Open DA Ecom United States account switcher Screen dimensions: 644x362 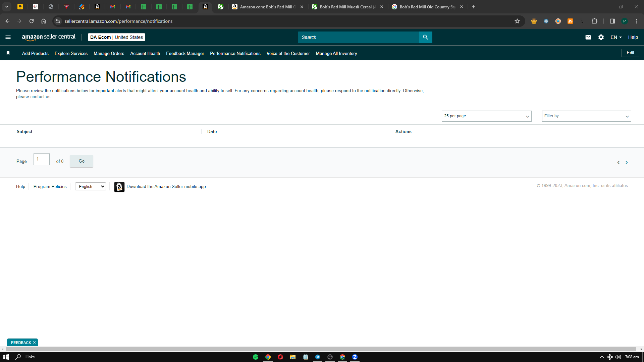point(116,37)
